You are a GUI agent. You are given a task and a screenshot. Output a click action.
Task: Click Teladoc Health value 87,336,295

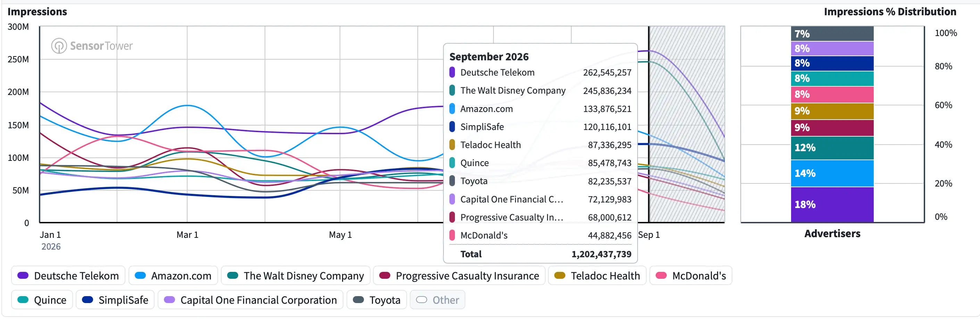pyautogui.click(x=609, y=145)
